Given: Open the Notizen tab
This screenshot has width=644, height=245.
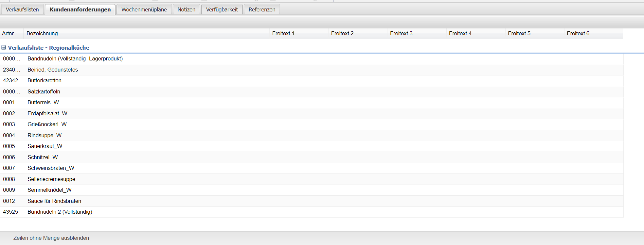Looking at the screenshot, I should coord(186,9).
